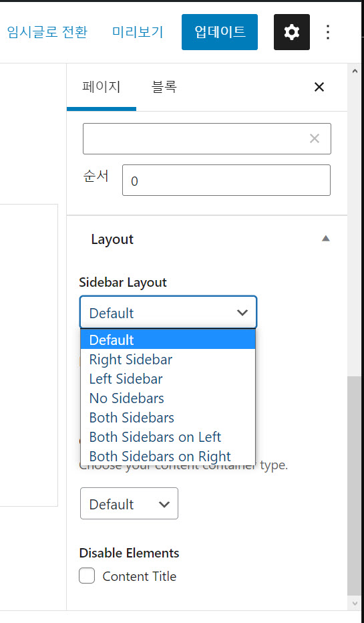Image resolution: width=364 pixels, height=623 pixels.
Task: Switch to the 블록 tab
Action: [x=164, y=87]
